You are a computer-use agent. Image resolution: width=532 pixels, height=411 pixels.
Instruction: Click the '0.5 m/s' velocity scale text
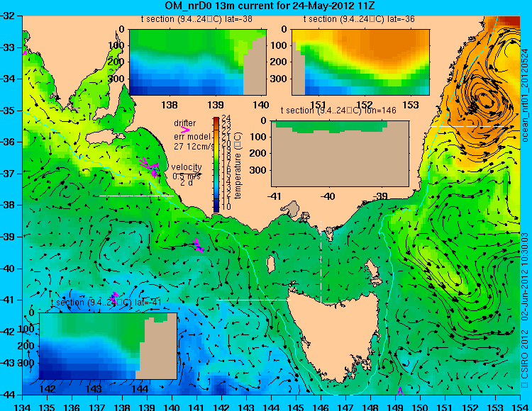(187, 176)
